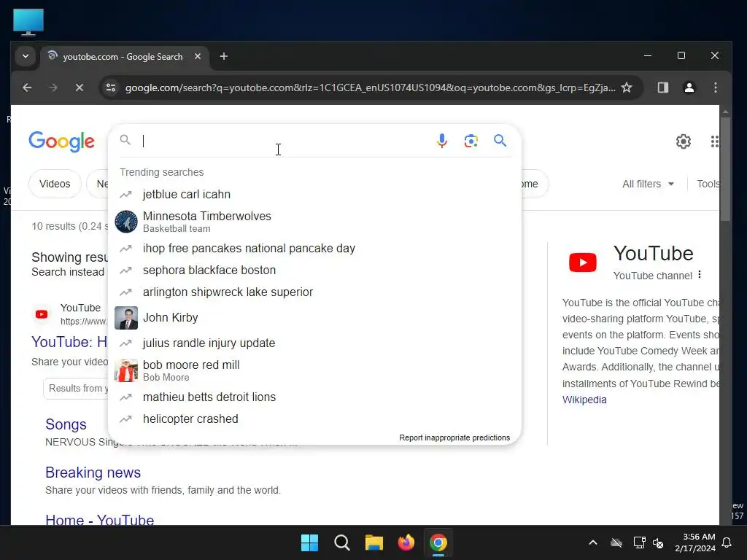This screenshot has height=560, width=747.
Task: Open the Chrome profile menu
Action: (689, 87)
